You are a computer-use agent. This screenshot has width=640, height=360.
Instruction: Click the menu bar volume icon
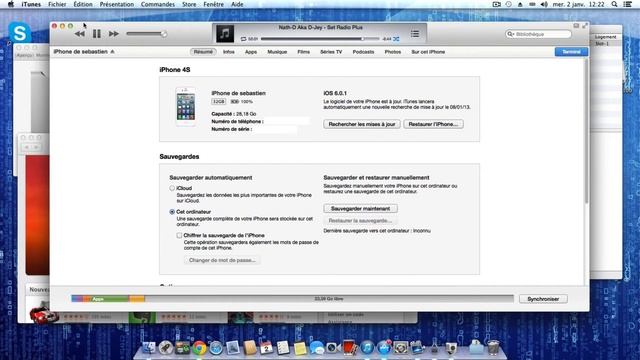pos(544,4)
